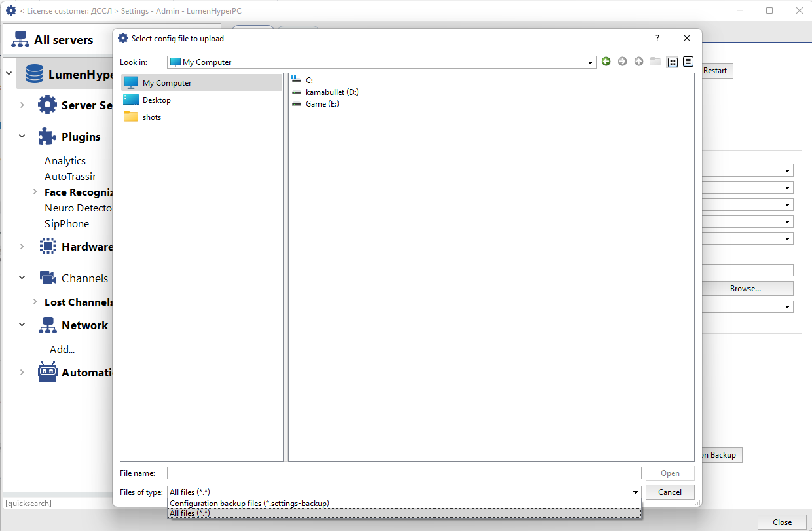812x531 pixels.
Task: Click the Hardware chip icon
Action: [x=48, y=246]
